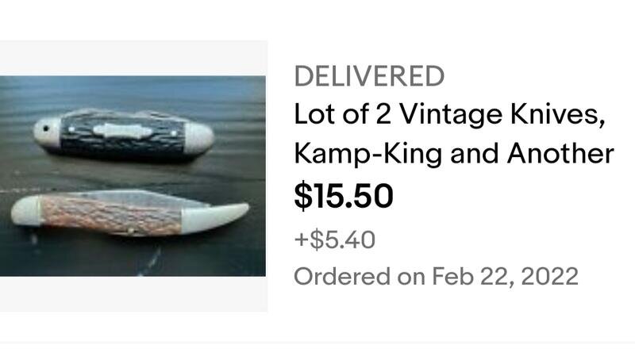
Task: Select the 'Ordered on Feb 22, 2022' date
Action: (x=436, y=277)
